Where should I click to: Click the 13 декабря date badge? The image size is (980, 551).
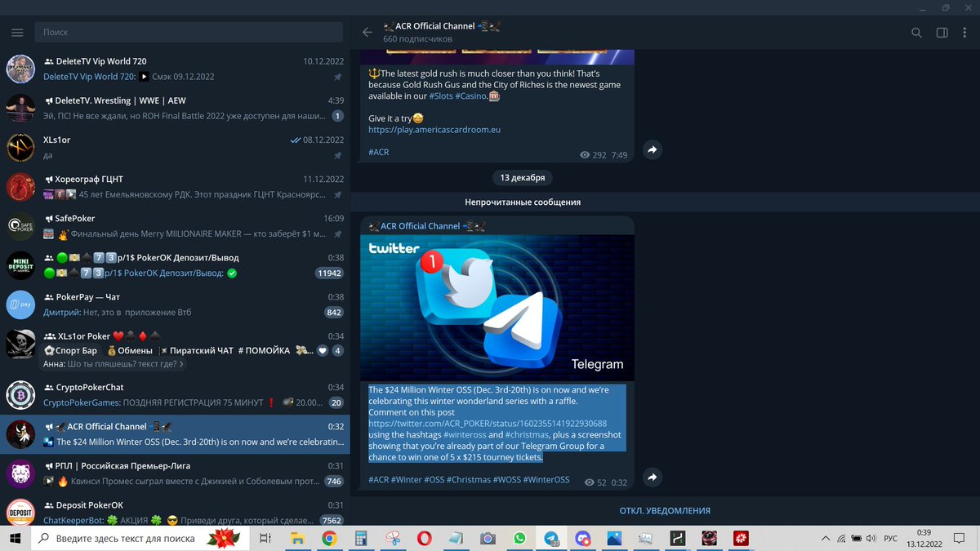coord(523,177)
